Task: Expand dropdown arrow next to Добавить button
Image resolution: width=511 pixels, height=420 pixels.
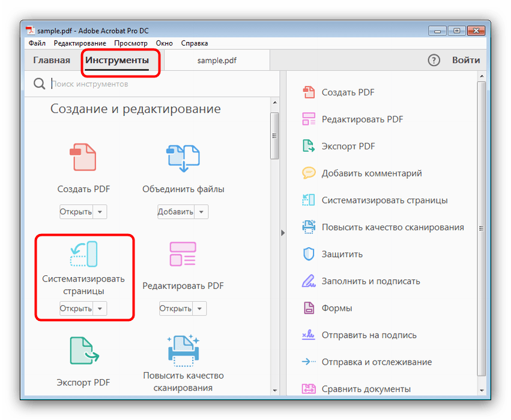Action: point(202,212)
